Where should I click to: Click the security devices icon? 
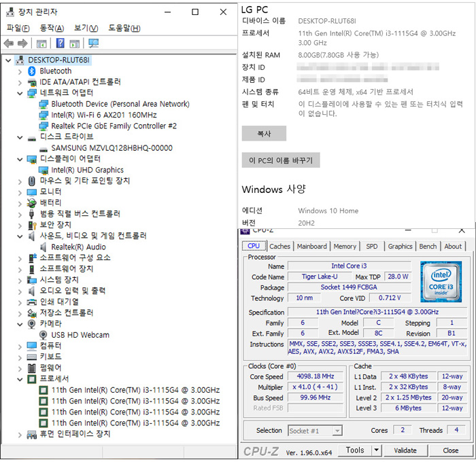tap(32, 225)
